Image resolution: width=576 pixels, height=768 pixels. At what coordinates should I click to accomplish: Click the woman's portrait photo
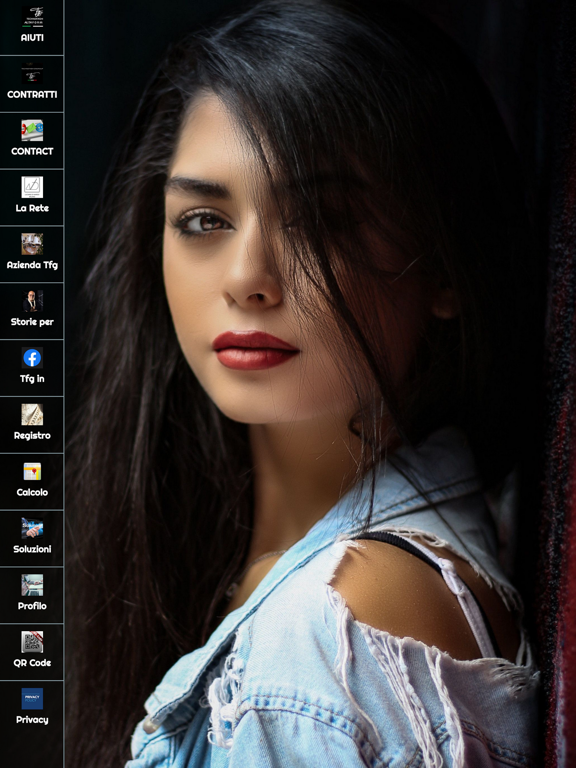(x=320, y=384)
